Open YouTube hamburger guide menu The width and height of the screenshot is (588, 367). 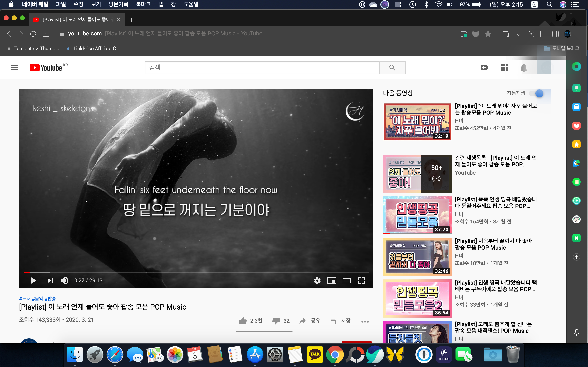[x=14, y=68]
